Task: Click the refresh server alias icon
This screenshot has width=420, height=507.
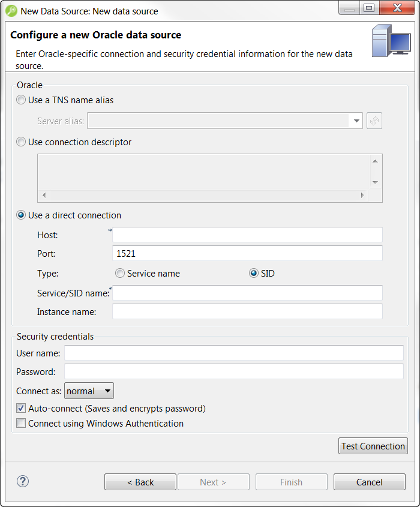Action: click(374, 121)
